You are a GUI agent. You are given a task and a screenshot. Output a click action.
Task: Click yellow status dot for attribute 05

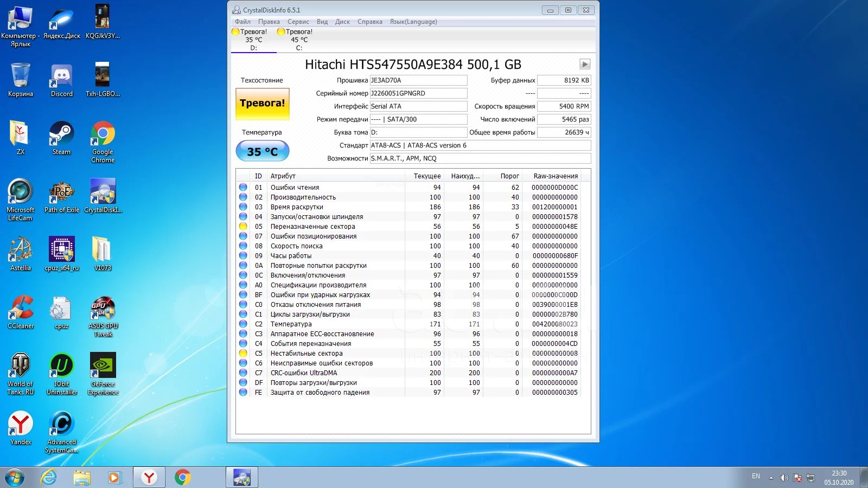(x=243, y=227)
